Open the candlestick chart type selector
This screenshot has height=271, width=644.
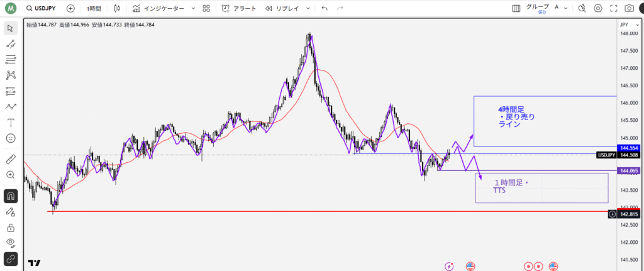[x=117, y=8]
